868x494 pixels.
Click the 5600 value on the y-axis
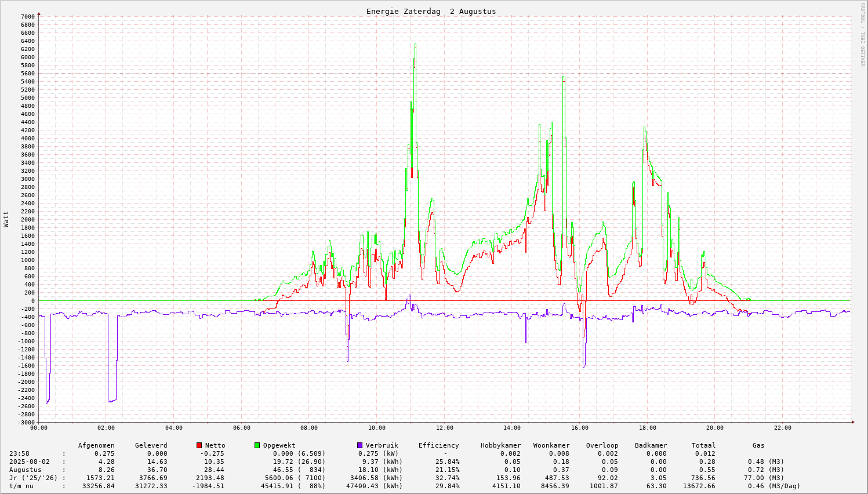[28, 74]
